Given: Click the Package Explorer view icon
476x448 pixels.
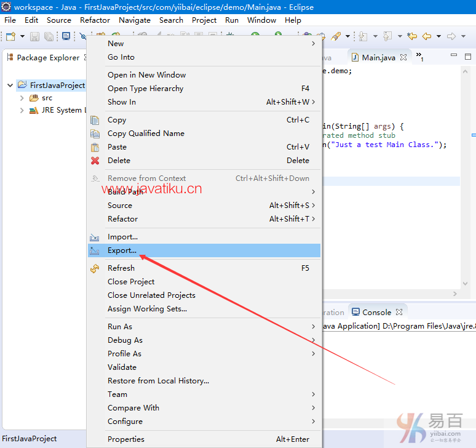Looking at the screenshot, I should tap(10, 57).
